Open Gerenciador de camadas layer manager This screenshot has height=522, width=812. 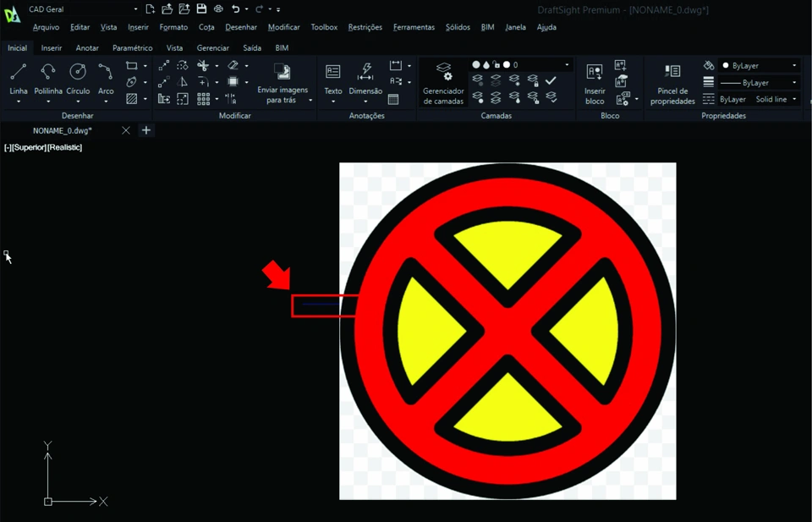[443, 83]
